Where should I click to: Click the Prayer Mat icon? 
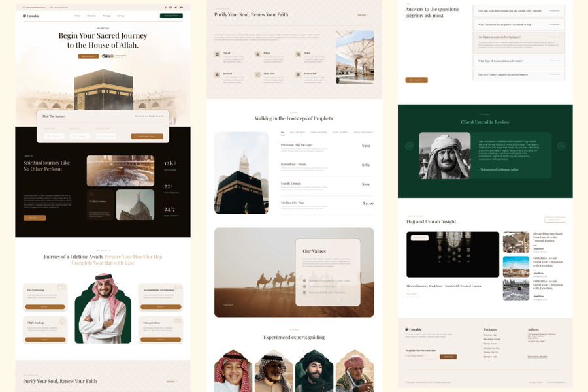click(298, 74)
